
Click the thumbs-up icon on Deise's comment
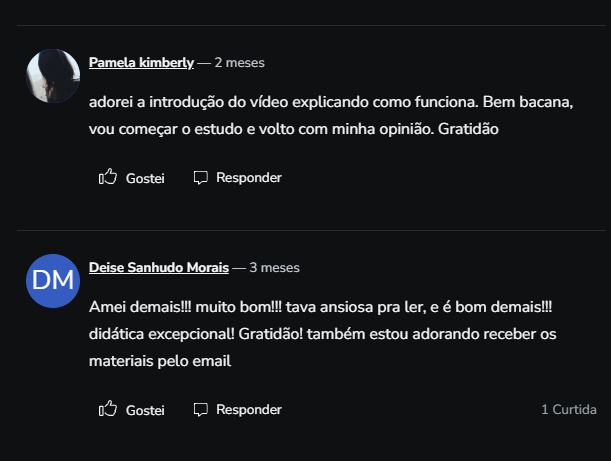(108, 409)
